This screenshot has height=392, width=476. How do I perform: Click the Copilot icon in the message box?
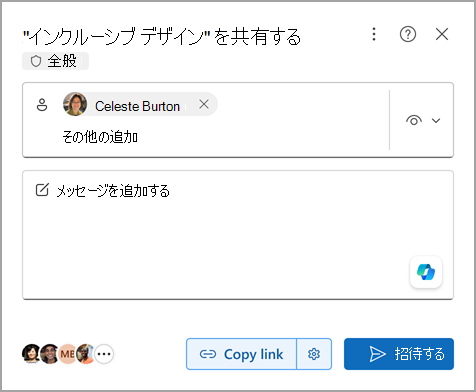(426, 272)
